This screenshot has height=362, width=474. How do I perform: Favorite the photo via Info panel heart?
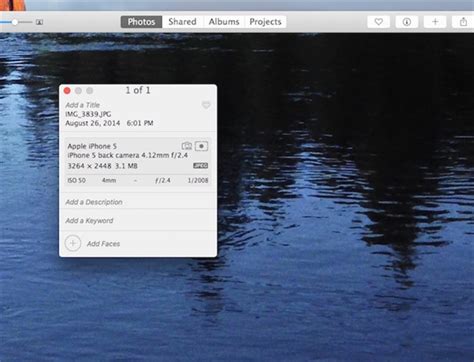coord(206,105)
